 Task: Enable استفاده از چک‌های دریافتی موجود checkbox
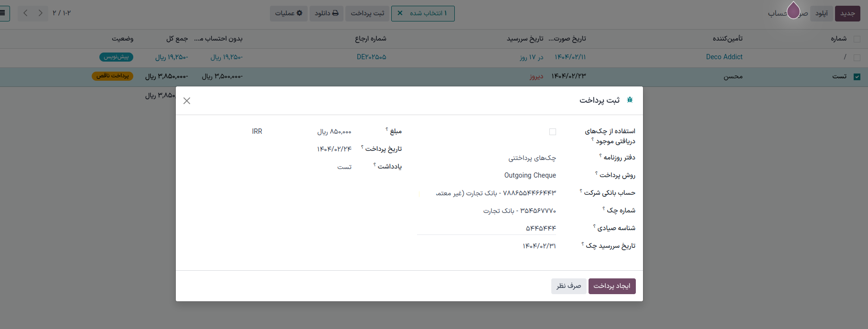click(x=553, y=132)
